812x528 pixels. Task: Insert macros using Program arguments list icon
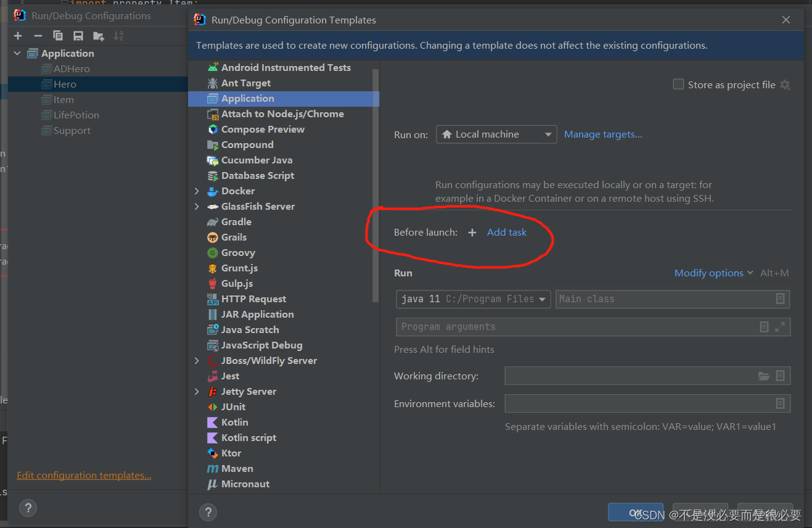(x=765, y=327)
